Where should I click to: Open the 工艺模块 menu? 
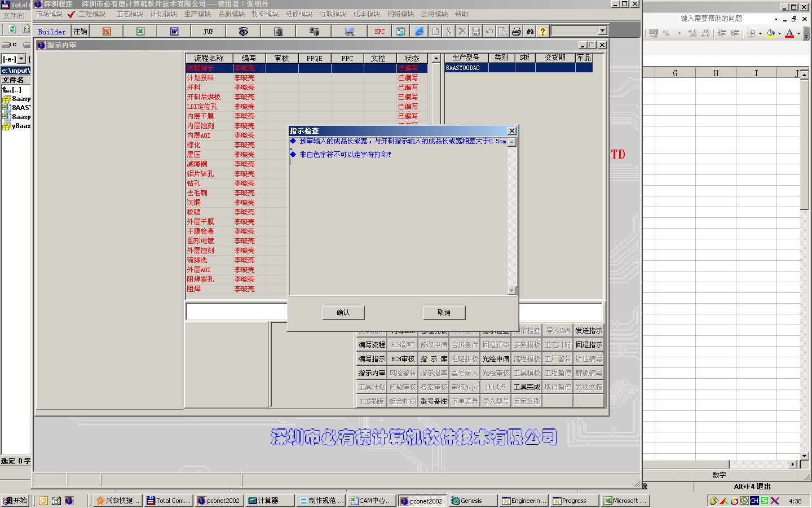tap(130, 14)
